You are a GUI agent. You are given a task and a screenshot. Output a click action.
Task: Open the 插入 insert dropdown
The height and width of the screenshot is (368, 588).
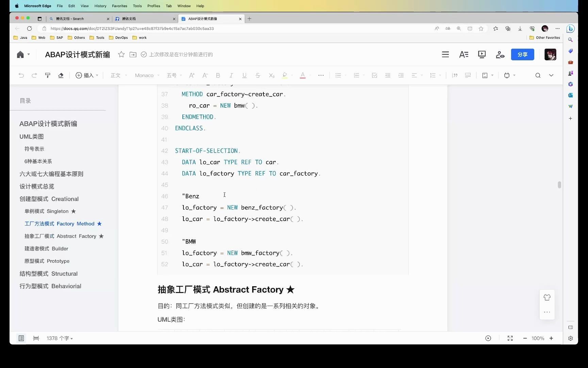87,75
